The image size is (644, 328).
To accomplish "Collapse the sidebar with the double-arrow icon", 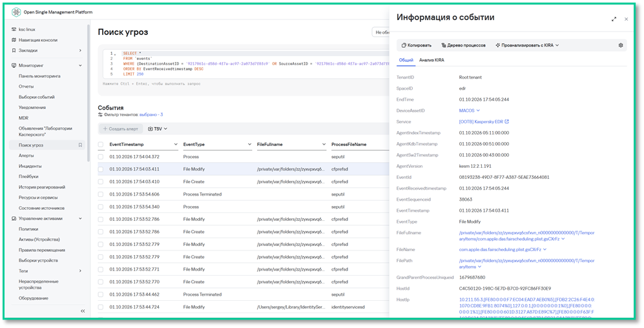I will [83, 311].
